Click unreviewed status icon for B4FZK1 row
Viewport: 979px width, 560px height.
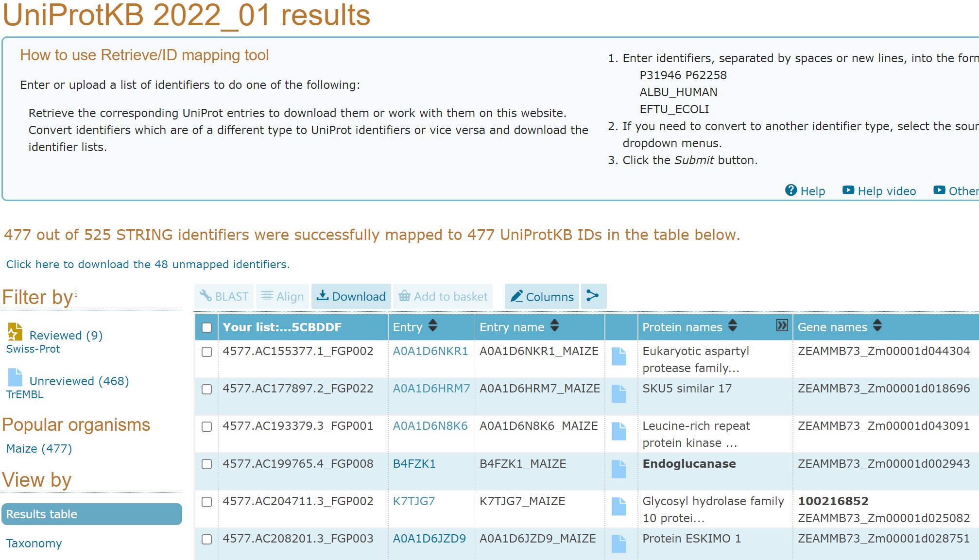(x=618, y=469)
